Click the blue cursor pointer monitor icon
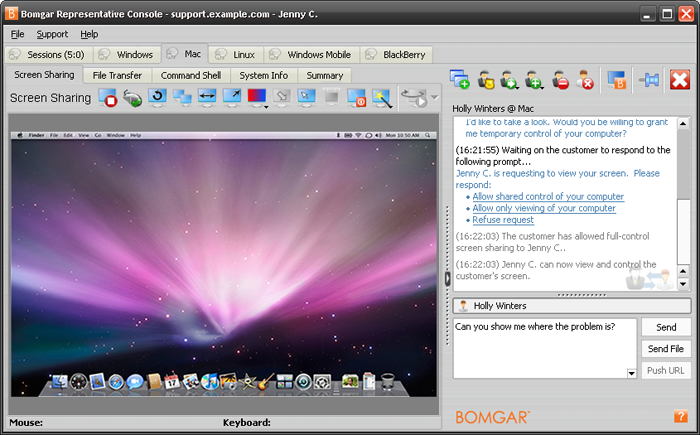The height and width of the screenshot is (435, 700). [306, 97]
